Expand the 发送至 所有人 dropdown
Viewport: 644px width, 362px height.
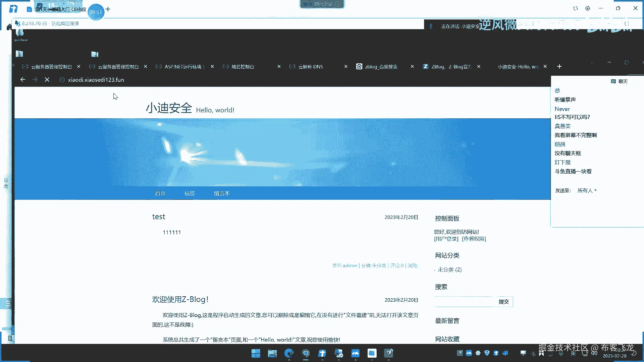[x=587, y=190]
